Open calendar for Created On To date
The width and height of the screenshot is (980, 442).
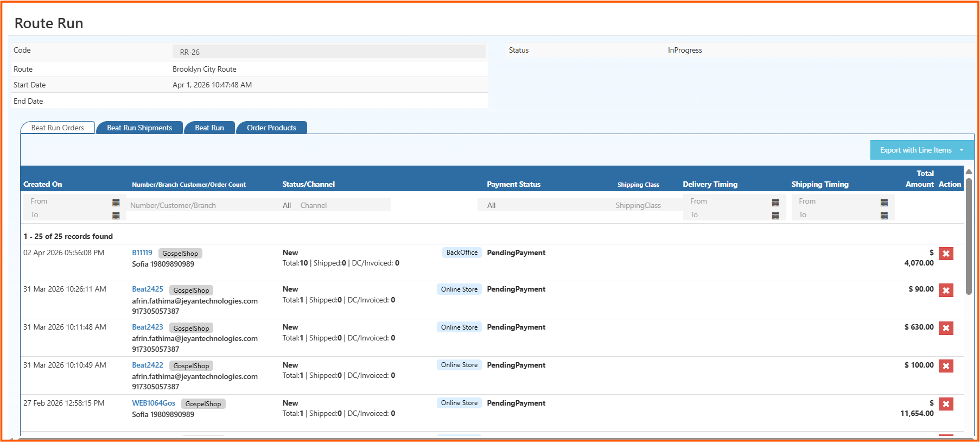(x=116, y=216)
